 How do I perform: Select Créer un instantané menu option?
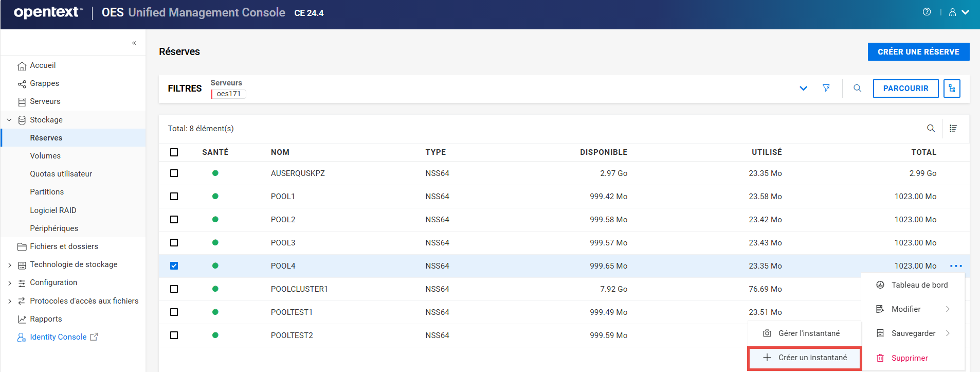click(x=805, y=358)
